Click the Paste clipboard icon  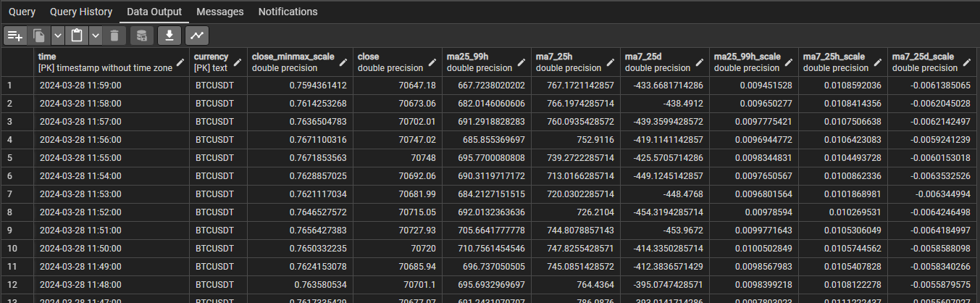[76, 35]
